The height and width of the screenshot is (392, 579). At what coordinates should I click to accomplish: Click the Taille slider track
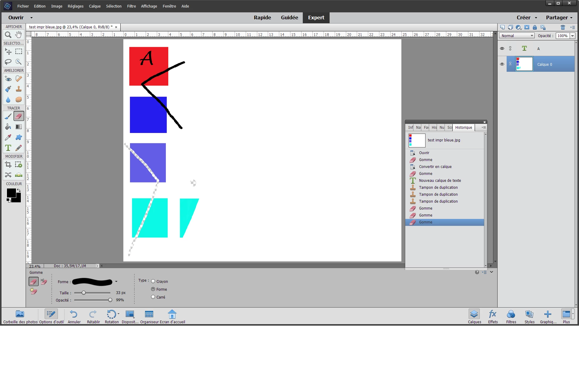96,293
